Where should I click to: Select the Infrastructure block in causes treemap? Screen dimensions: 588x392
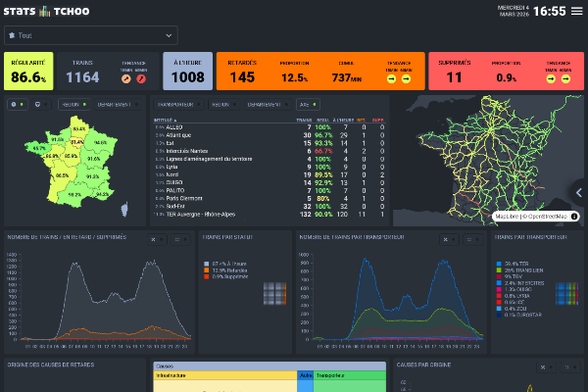225,381
